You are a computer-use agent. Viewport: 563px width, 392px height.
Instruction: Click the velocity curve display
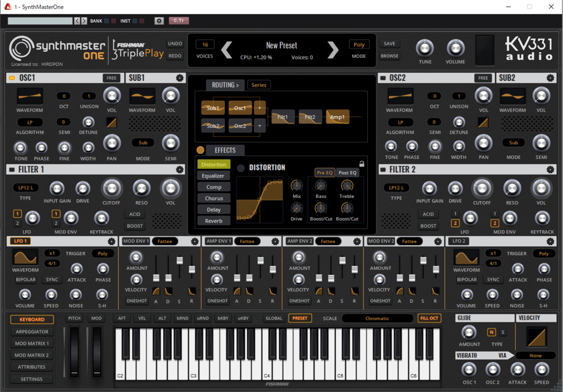537,336
